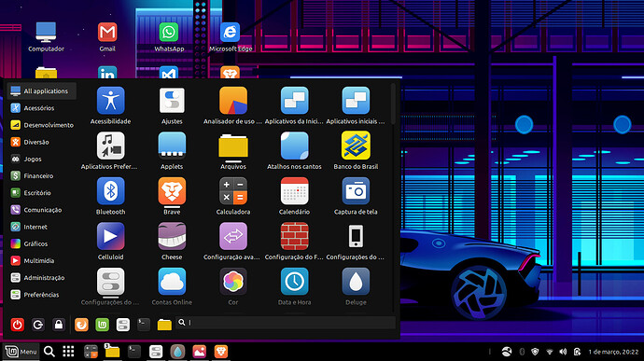Lock the screen with padlock icon
644x361 pixels.
tap(59, 325)
